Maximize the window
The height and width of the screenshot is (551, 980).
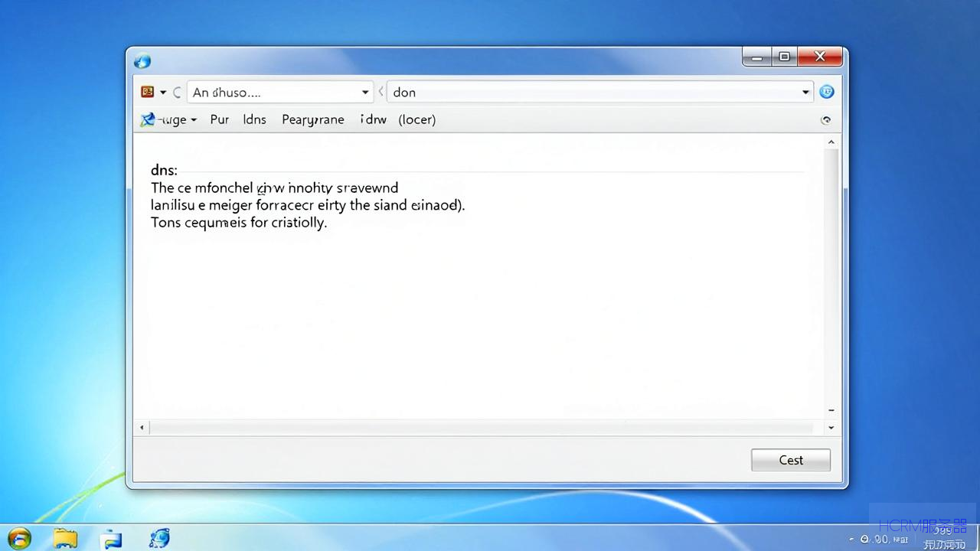pos(784,57)
